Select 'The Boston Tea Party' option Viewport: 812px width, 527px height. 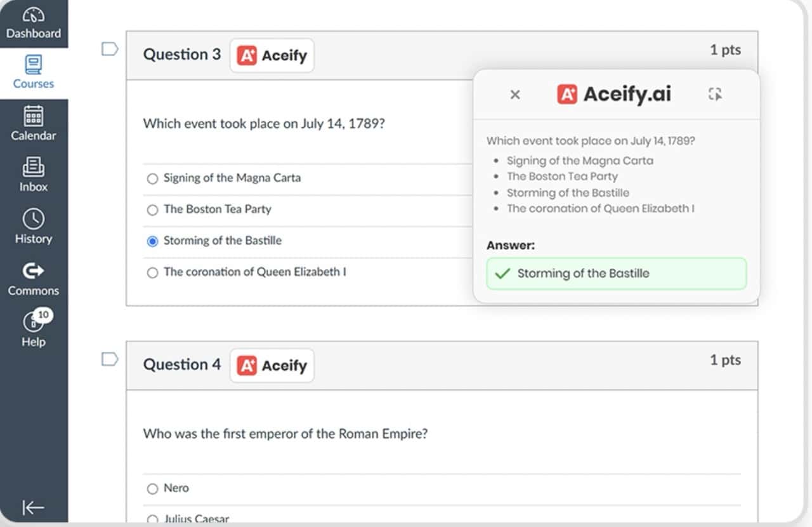(x=152, y=210)
